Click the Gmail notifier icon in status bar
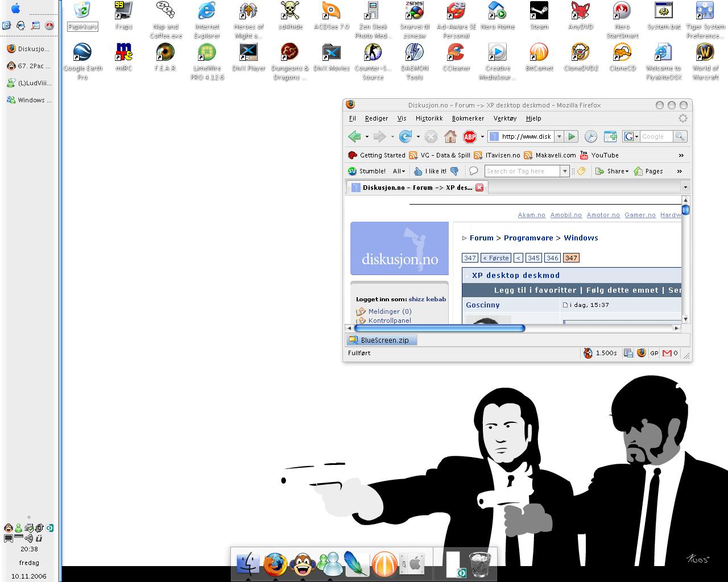The height and width of the screenshot is (582, 728). pyautogui.click(x=667, y=353)
